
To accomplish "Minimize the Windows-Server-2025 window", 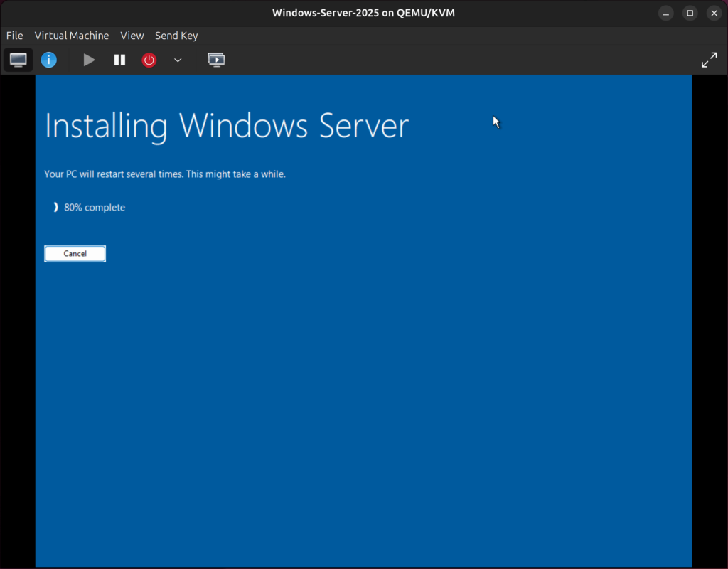I will [665, 13].
